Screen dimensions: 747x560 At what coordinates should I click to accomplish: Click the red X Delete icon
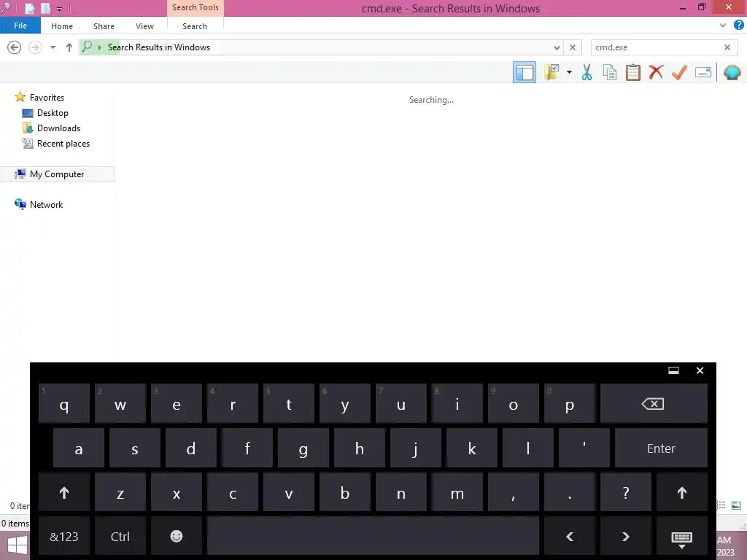[x=656, y=72]
